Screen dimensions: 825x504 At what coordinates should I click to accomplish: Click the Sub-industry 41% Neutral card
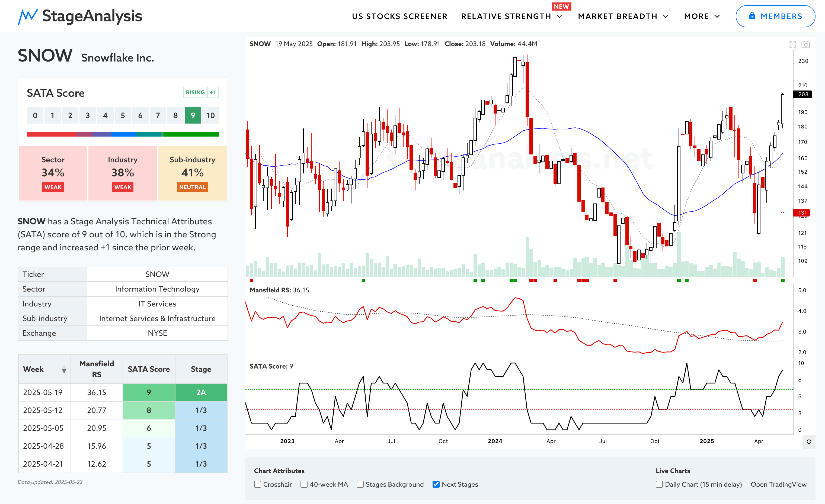(x=193, y=173)
